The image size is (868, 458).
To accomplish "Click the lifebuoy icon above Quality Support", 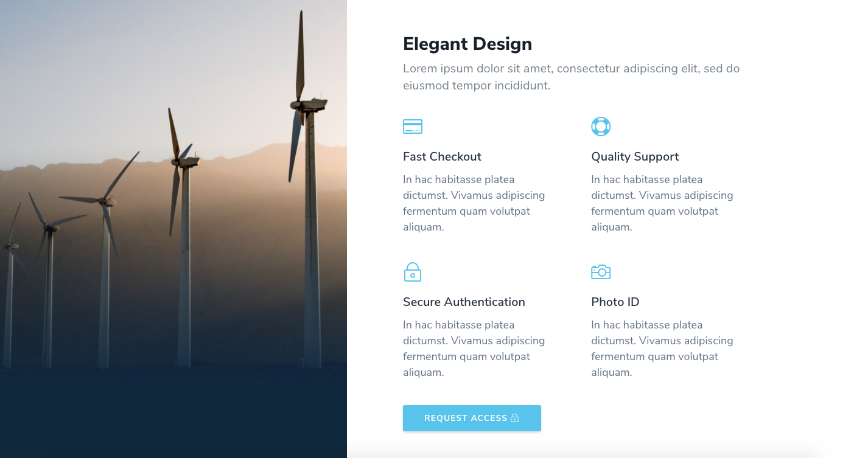I will [601, 127].
